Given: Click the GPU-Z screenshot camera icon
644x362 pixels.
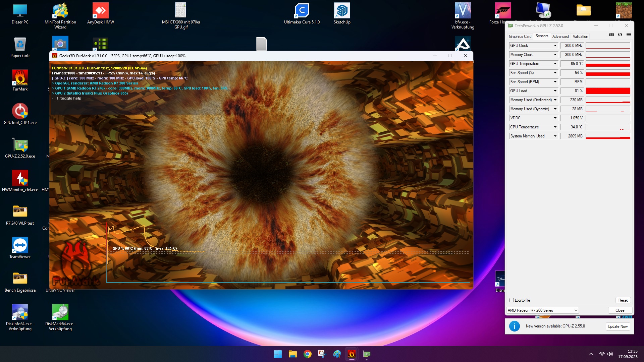Looking at the screenshot, I should pyautogui.click(x=611, y=35).
